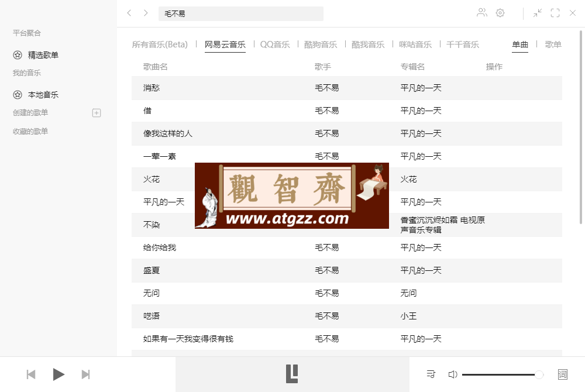Open the 酷我音乐 tab

point(368,44)
